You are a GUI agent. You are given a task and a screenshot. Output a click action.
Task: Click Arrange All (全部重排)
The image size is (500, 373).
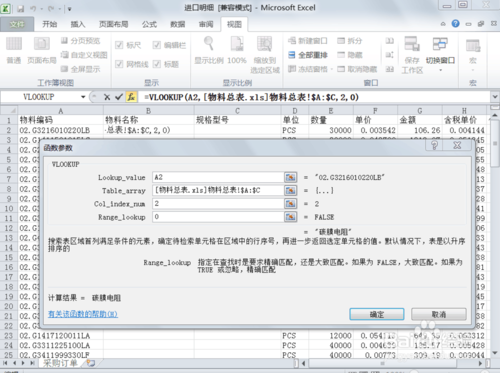307,55
